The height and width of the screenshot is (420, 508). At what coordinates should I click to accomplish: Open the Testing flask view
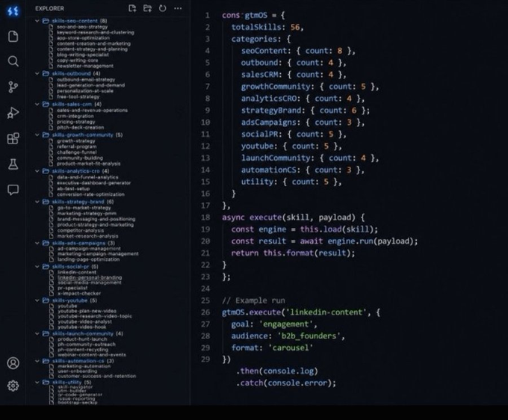(13, 164)
